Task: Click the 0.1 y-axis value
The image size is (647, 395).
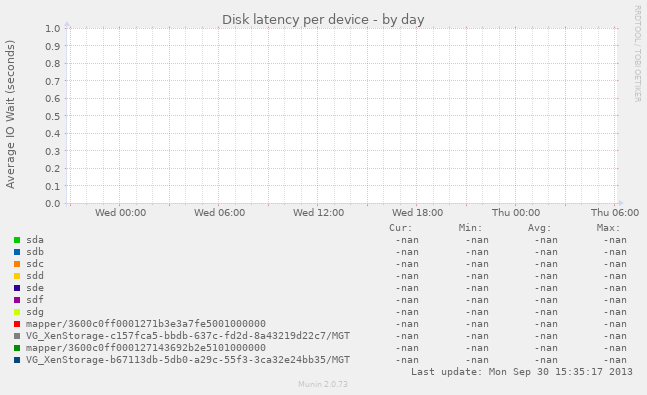Action: tap(53, 186)
